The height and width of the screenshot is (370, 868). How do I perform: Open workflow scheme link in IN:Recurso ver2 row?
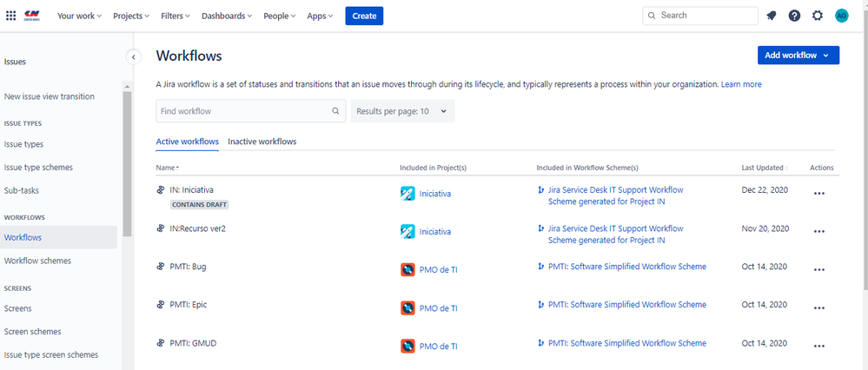point(615,234)
